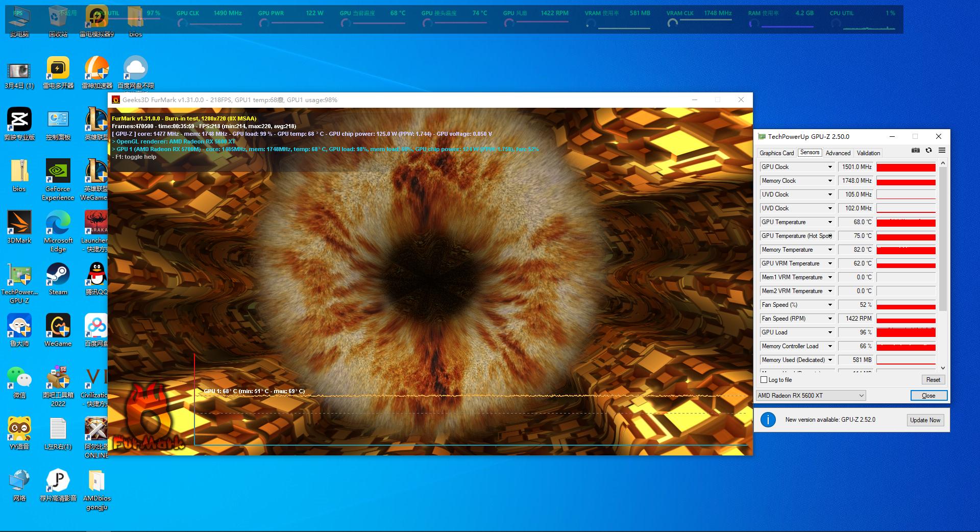Viewport: 980px width, 532px height.
Task: Expand the Fan Speed (RPM) dropdown
Action: click(830, 319)
